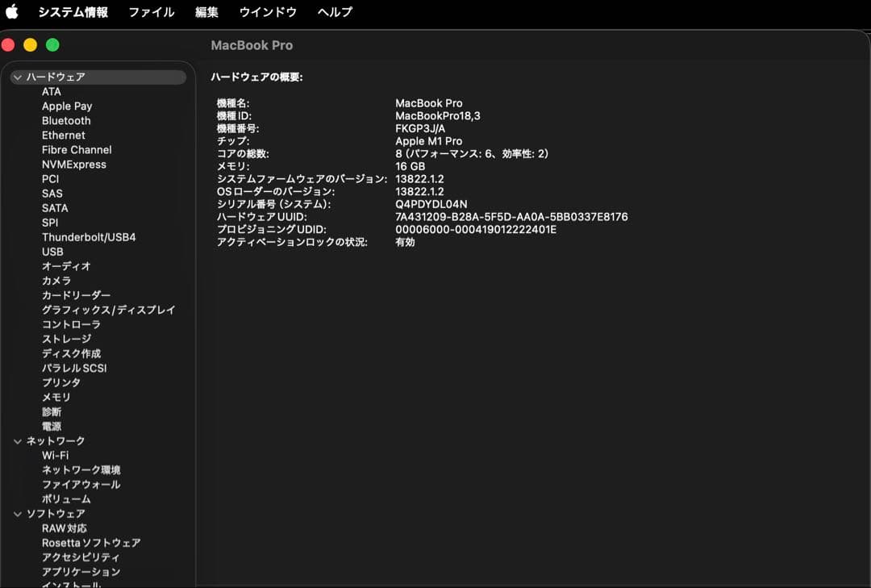Viewport: 871px width, 588px height.
Task: View Wi-Fi information
Action: [x=54, y=454]
